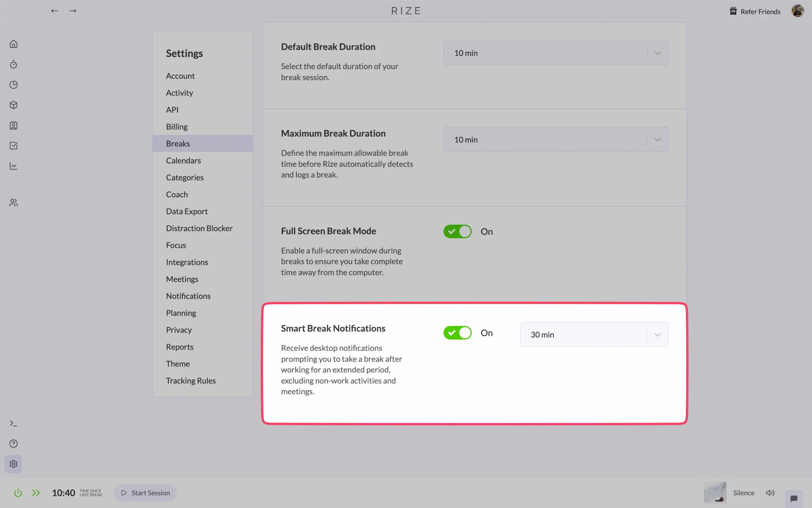Select Planning in the Settings menu
This screenshot has height=508, width=812.
(203, 313)
